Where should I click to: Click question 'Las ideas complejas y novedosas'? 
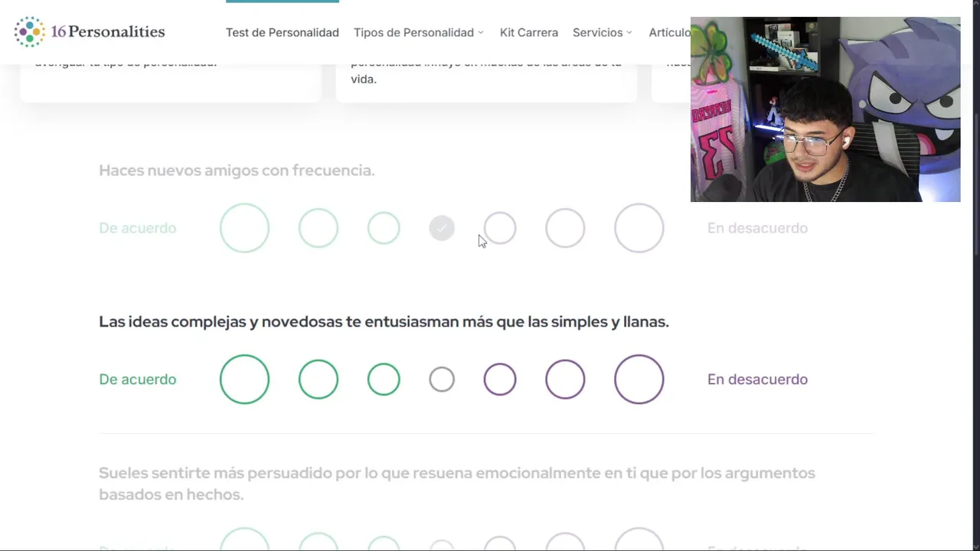pyautogui.click(x=384, y=322)
